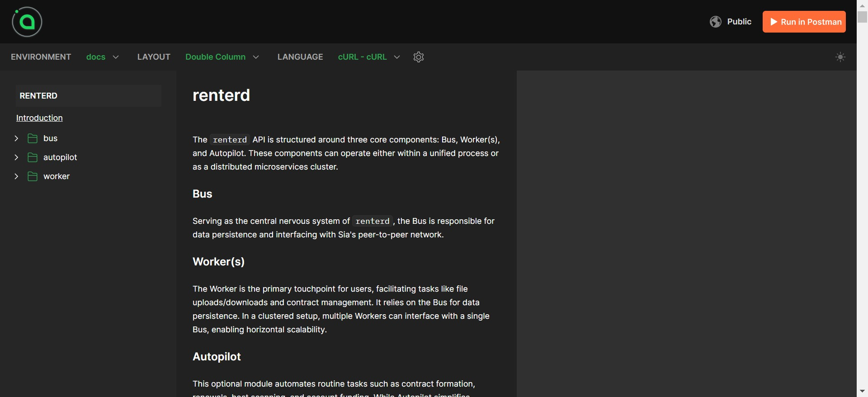Image resolution: width=868 pixels, height=397 pixels.
Task: Click the Sia green logo icon
Action: click(27, 22)
